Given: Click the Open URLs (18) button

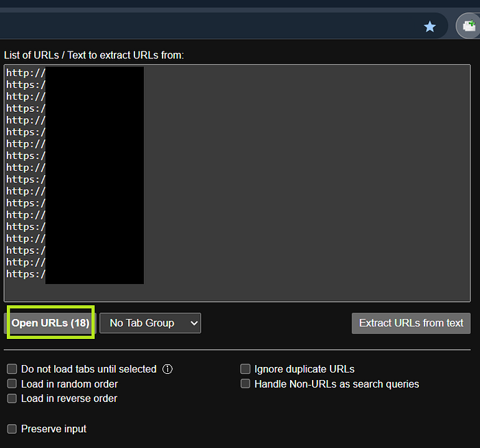Looking at the screenshot, I should (51, 323).
